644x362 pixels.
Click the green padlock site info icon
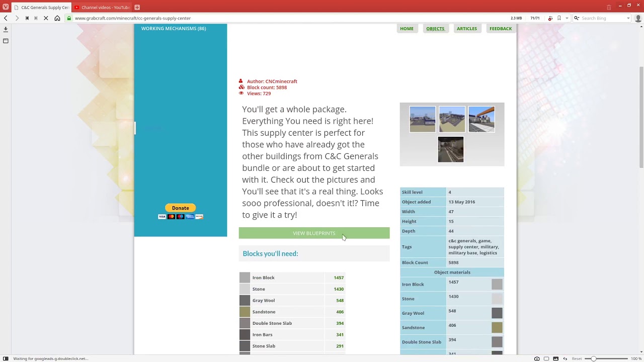coord(69,18)
